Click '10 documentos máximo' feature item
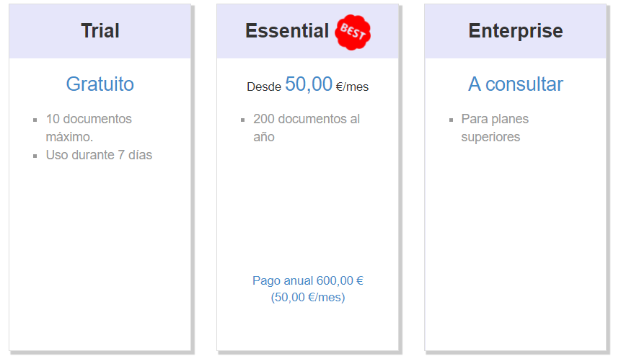This screenshot has height=364, width=621. [x=89, y=128]
